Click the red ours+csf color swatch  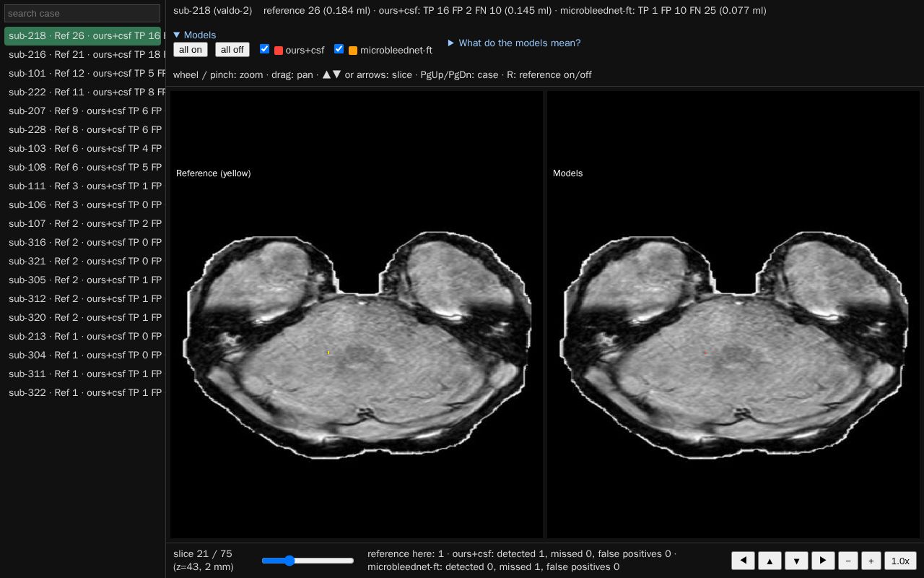(x=279, y=51)
